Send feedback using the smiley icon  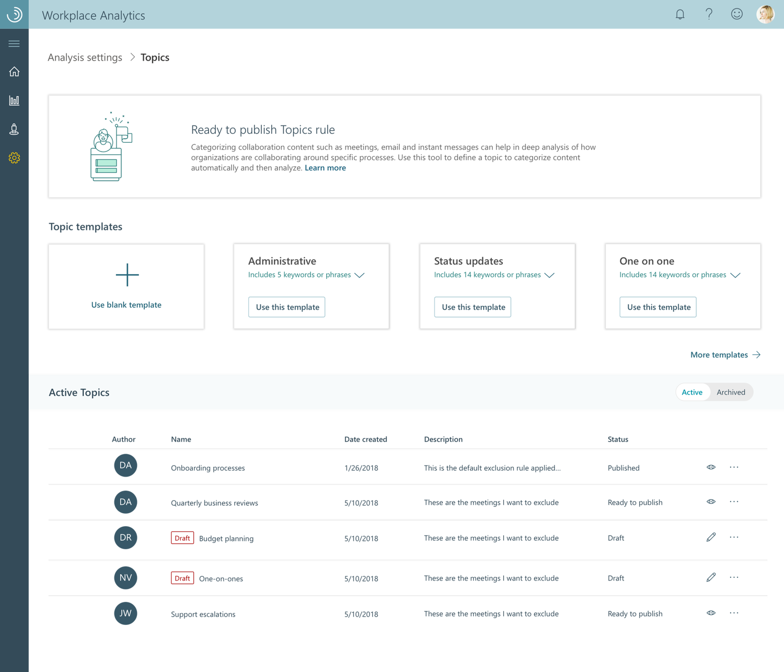[737, 15]
